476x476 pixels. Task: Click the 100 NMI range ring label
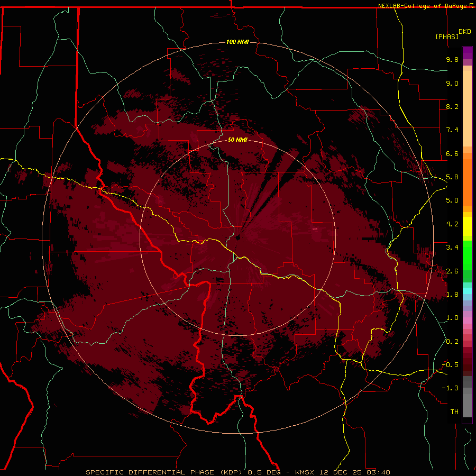tap(237, 42)
